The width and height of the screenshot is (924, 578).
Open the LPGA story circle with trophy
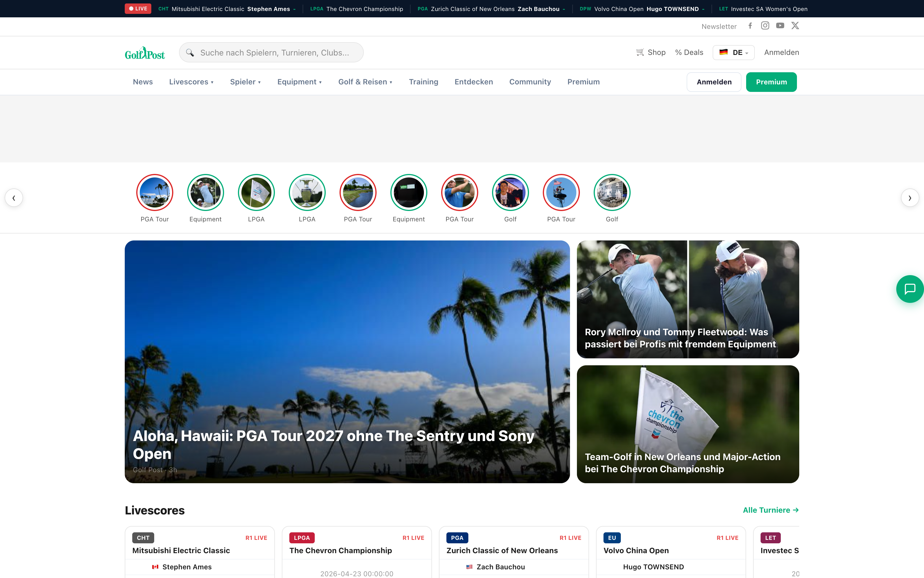(x=307, y=193)
